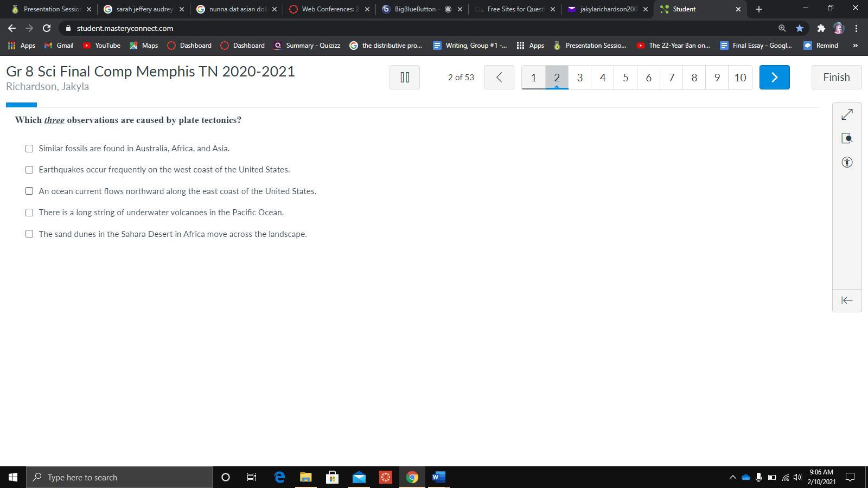Open the Windows Start menu
Viewport: 868px width, 488px height.
(13, 477)
